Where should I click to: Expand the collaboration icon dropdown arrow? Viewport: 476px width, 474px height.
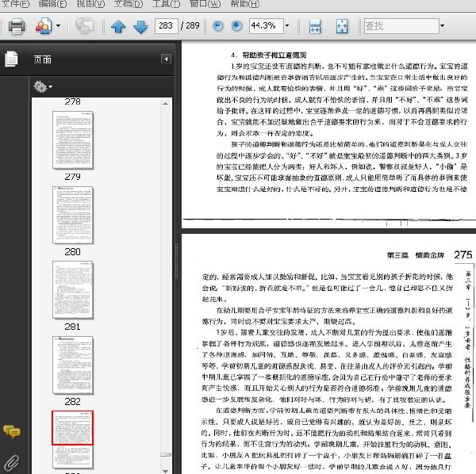[58, 26]
